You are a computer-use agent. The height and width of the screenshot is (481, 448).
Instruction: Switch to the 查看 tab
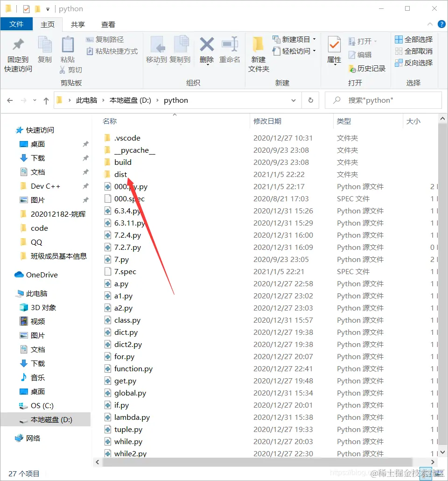[x=108, y=24]
